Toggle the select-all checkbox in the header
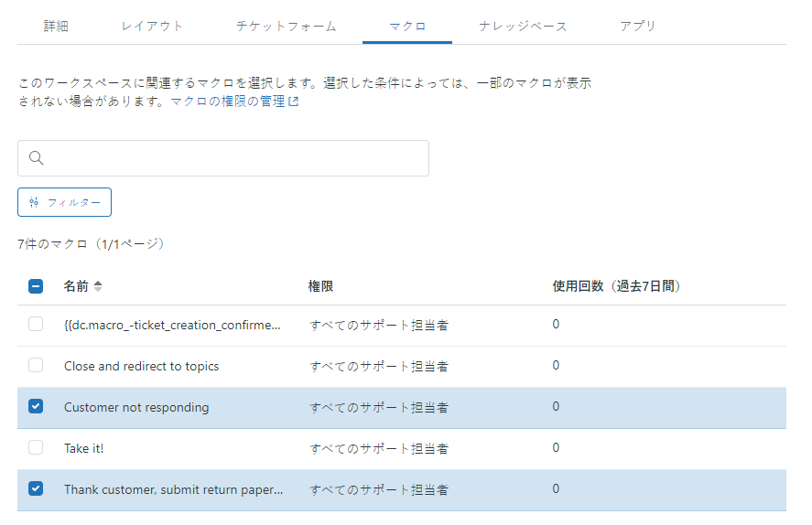The image size is (812, 525). 36,286
